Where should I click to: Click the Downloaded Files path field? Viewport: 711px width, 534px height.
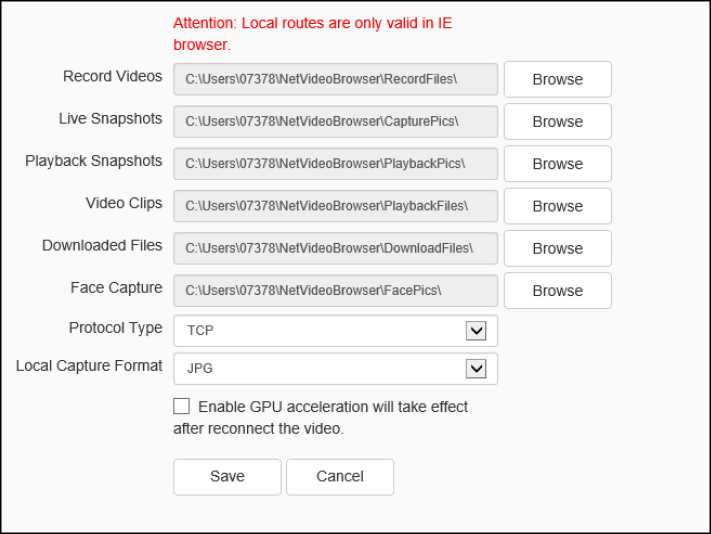click(x=335, y=248)
